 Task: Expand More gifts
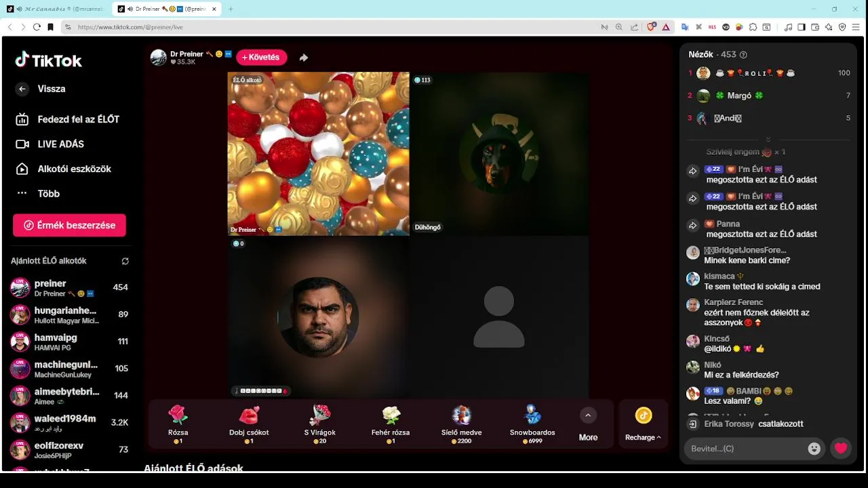(588, 424)
